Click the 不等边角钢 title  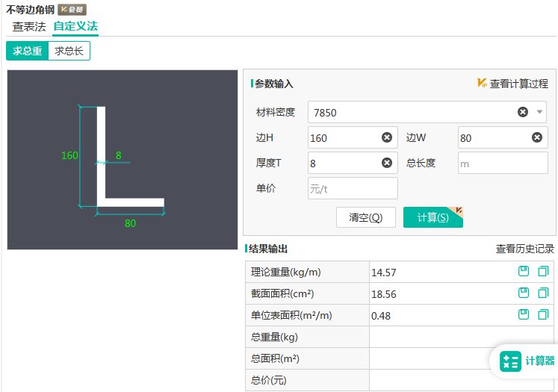(30, 10)
